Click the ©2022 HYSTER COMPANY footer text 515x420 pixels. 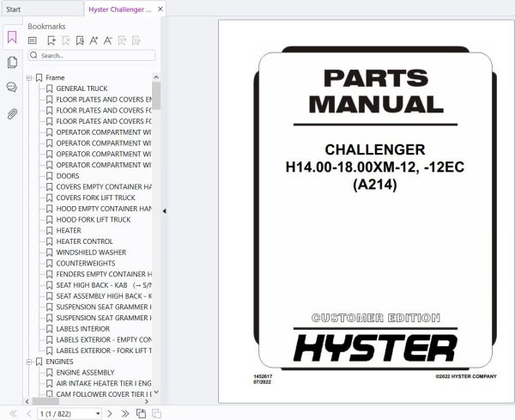point(466,376)
